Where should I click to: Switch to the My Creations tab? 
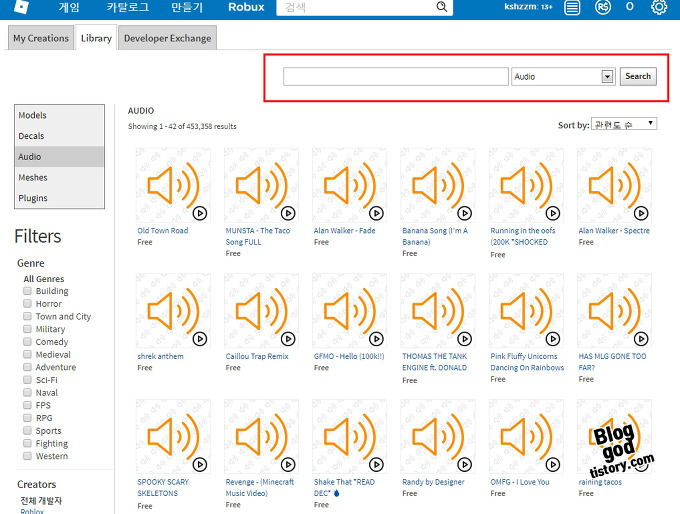pos(41,38)
